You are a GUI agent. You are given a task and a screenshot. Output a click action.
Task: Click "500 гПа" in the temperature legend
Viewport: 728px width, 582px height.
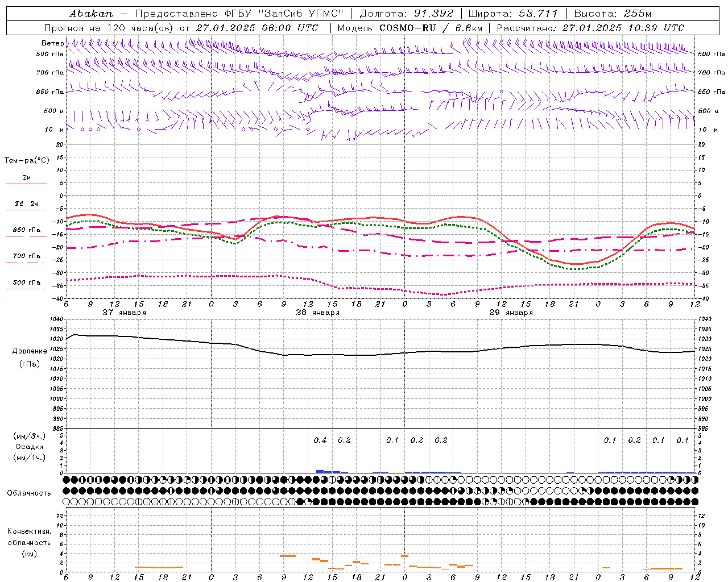click(x=27, y=282)
